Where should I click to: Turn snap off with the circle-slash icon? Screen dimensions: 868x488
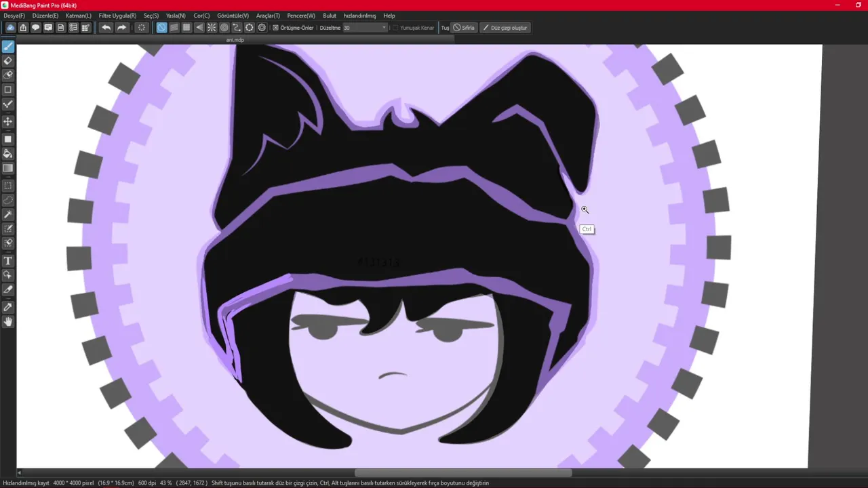coord(161,28)
